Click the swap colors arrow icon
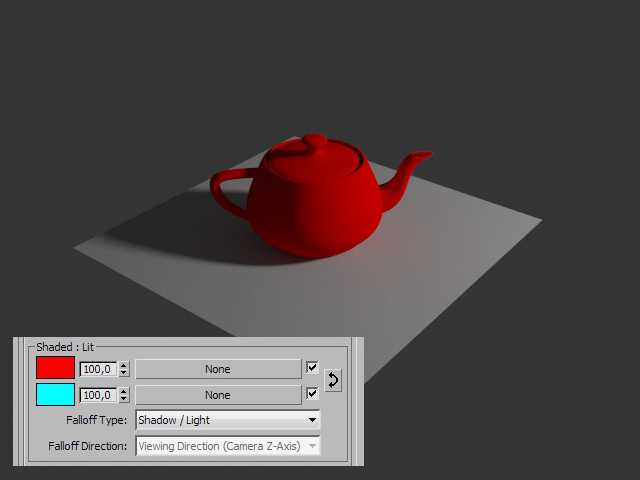640x480 pixels. coord(333,381)
